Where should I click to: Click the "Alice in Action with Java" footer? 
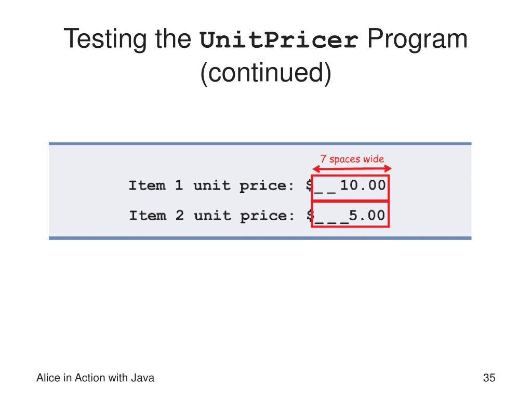96,378
